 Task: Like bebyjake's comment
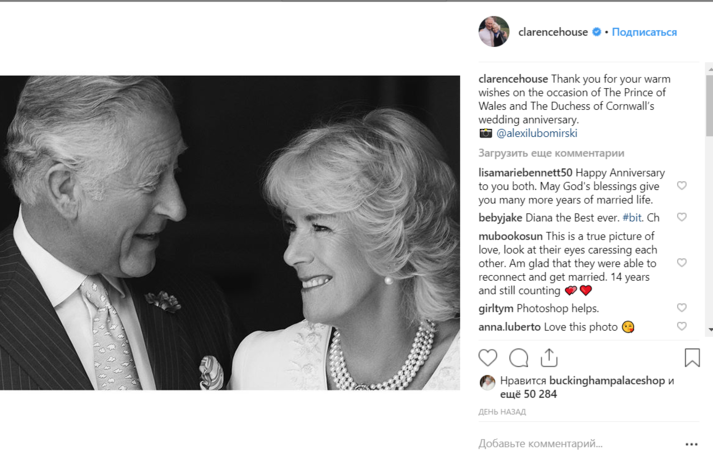(682, 217)
